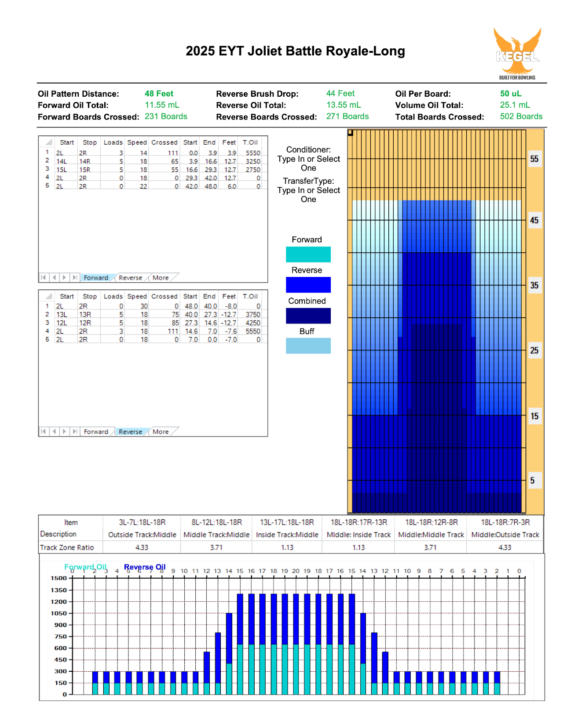This screenshot has height=728, width=563.
Task: Jump to first sheet in lower load table
Action: (44, 431)
